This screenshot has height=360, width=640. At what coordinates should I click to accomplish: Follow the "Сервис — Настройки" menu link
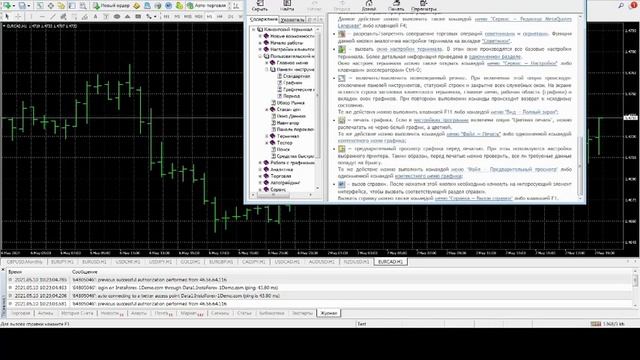click(522, 63)
